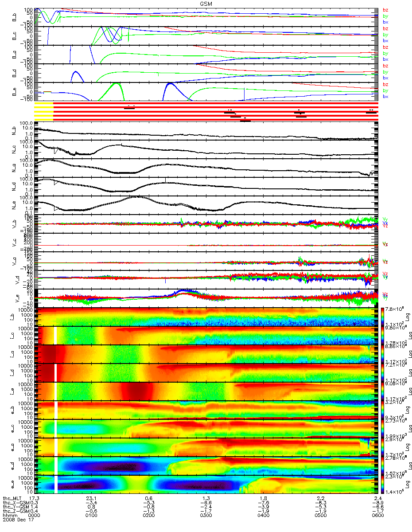Click the by legend of B_e panel
412x532 pixels.
tap(385, 90)
